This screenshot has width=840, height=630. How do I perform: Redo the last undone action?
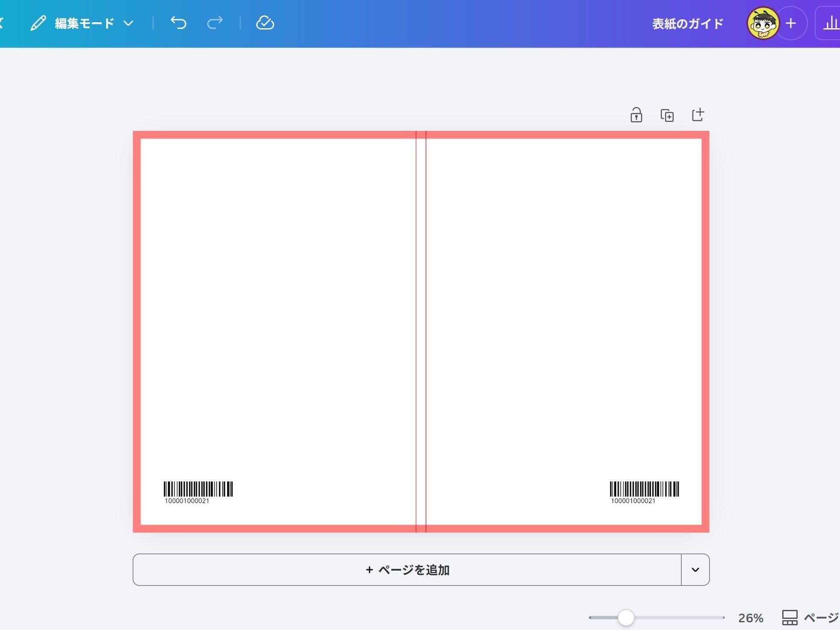tap(215, 23)
